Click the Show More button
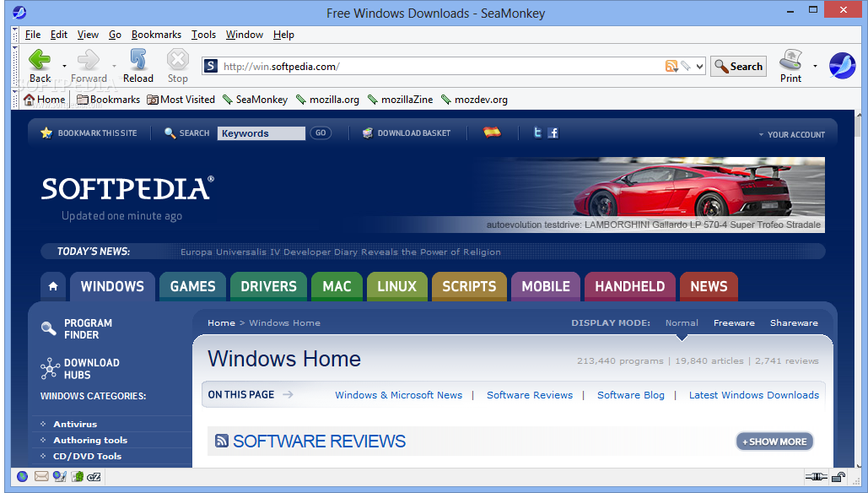This screenshot has height=493, width=868. (x=774, y=442)
